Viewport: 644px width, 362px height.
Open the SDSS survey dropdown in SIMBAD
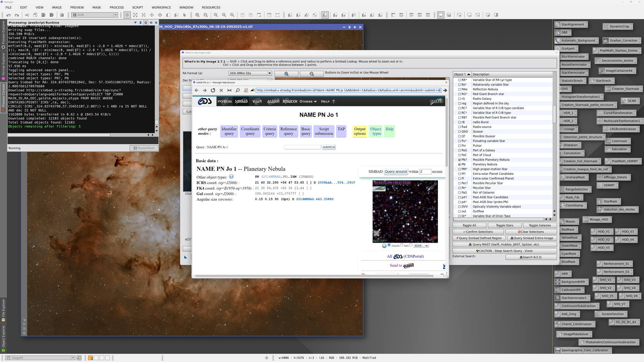tap(421, 246)
